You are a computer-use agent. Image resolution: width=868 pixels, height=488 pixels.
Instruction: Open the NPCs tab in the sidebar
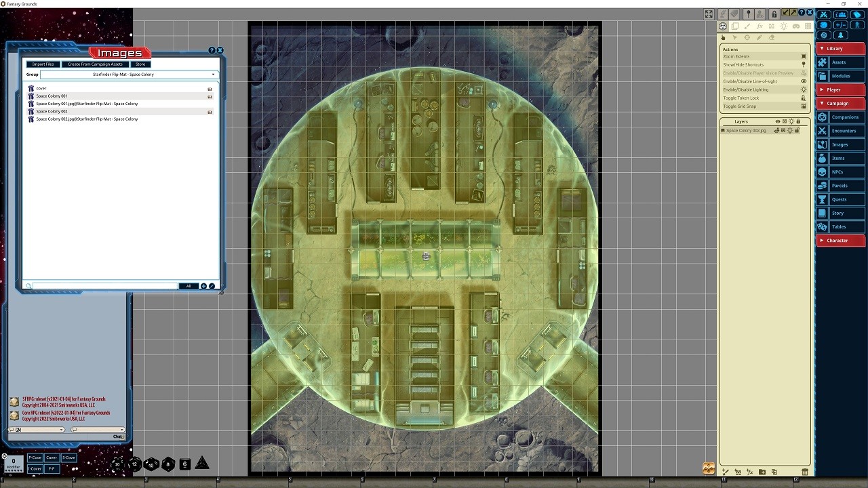coord(840,171)
